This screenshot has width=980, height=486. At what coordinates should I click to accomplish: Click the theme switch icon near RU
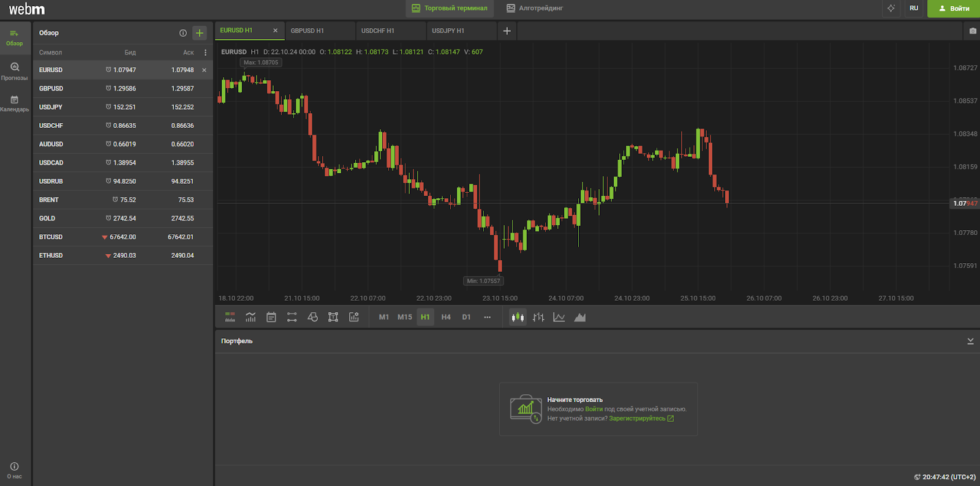point(891,9)
